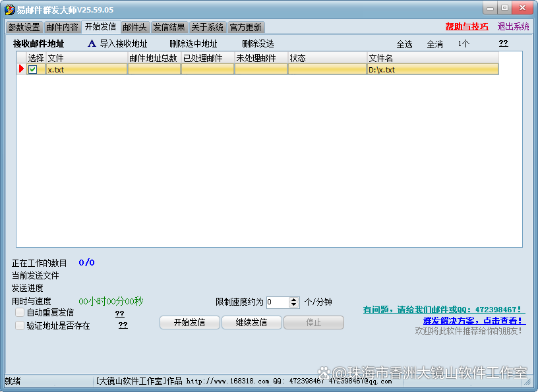Click the blue 'A' import address icon
538x392 pixels.
92,44
